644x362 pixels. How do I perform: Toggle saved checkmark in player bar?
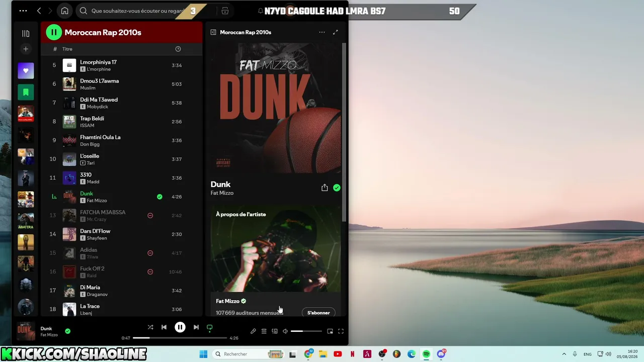68,331
